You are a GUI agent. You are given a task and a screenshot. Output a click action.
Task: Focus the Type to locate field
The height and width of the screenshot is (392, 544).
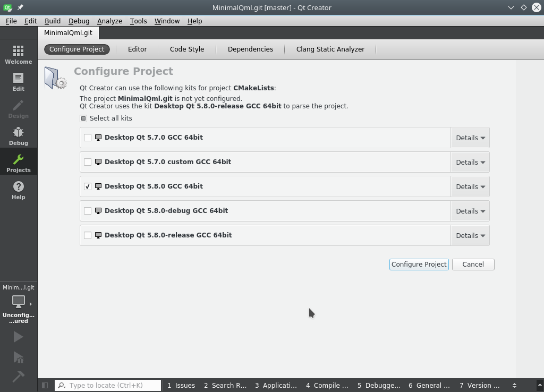coord(107,386)
